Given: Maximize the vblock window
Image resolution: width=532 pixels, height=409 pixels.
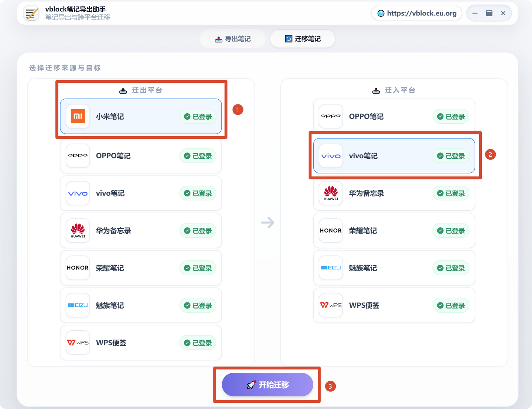Looking at the screenshot, I should (x=489, y=13).
